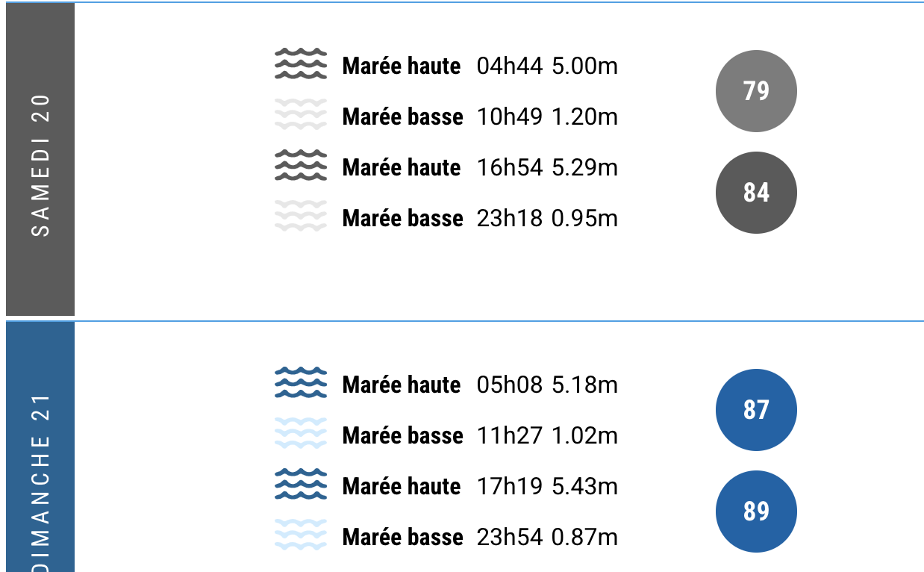924x572 pixels.
Task: Click the 0.95m low tide height
Action: [585, 219]
